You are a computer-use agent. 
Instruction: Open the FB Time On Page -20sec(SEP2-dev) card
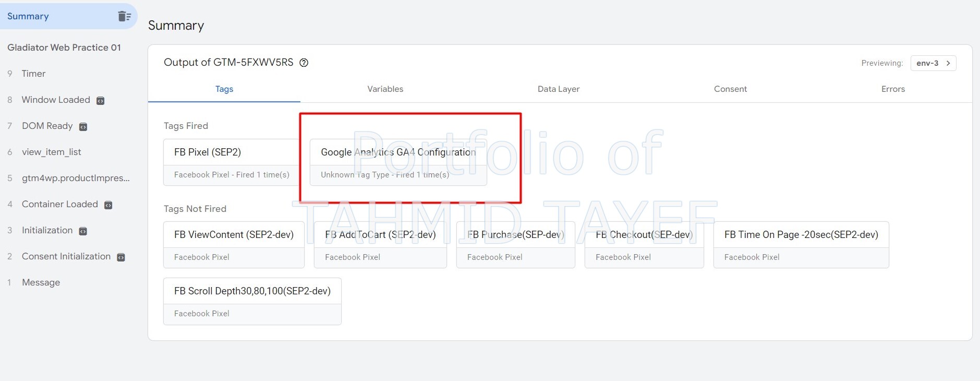tap(801, 245)
